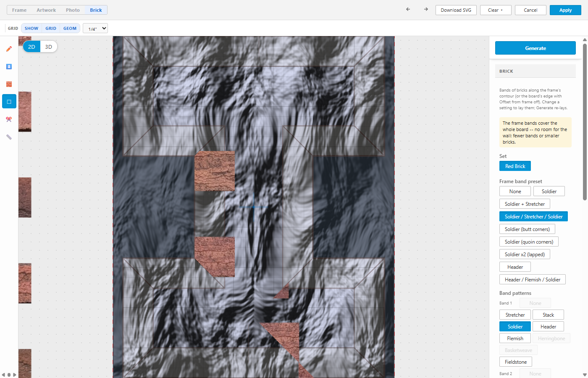Open the Artwork tab
588x378 pixels.
[x=46, y=10]
